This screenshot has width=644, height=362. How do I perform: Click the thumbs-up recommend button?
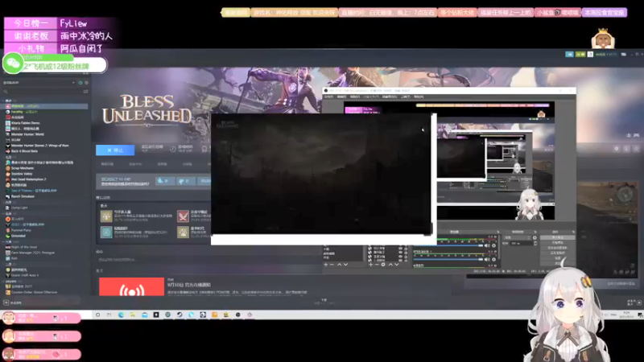164,181
